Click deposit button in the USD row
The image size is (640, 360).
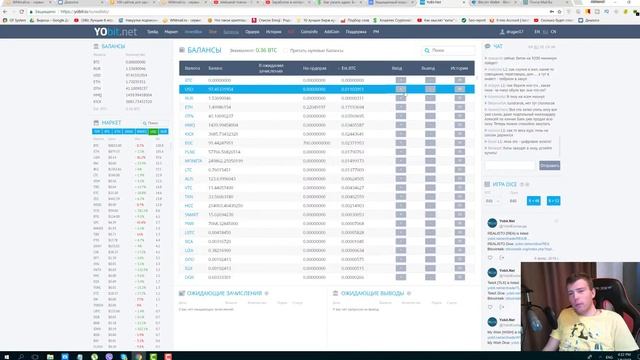401,89
